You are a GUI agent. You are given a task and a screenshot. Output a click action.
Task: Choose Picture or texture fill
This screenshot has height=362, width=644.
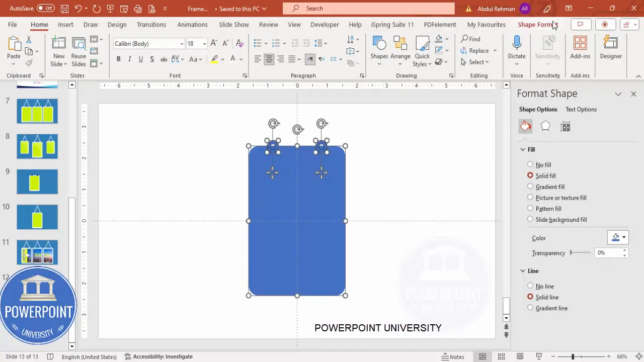coord(530,198)
